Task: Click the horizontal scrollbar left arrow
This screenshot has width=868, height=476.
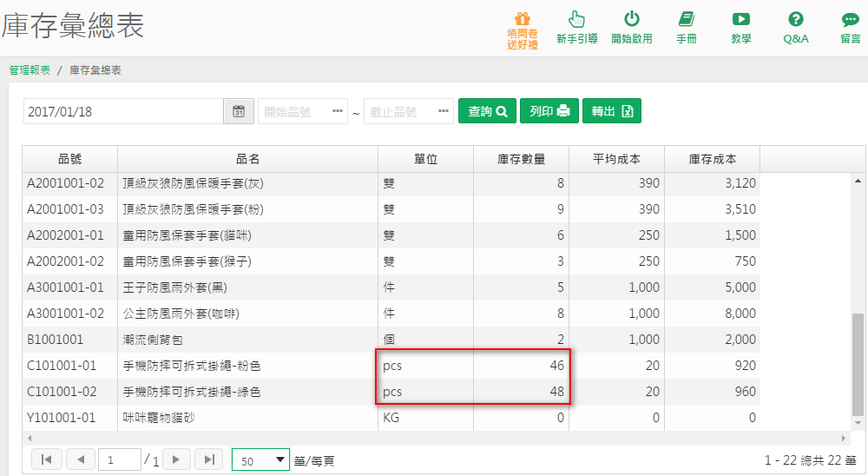Action: coord(30,438)
